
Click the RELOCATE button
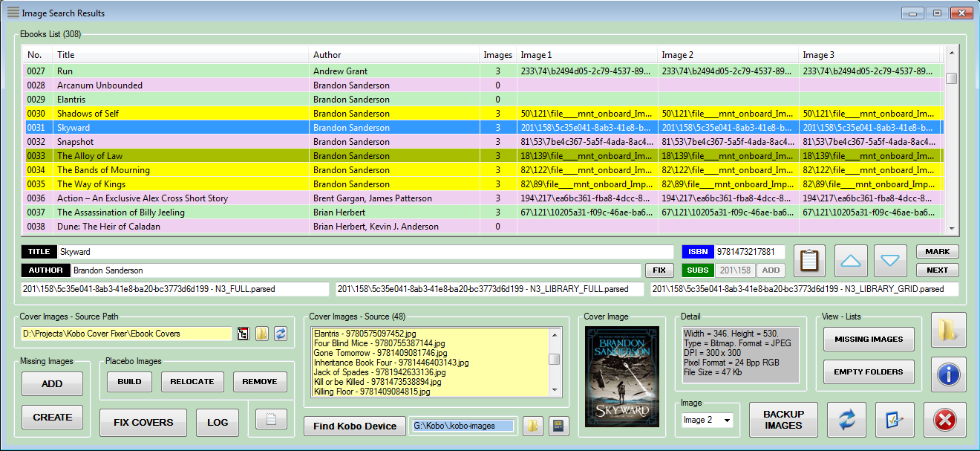[x=192, y=381]
